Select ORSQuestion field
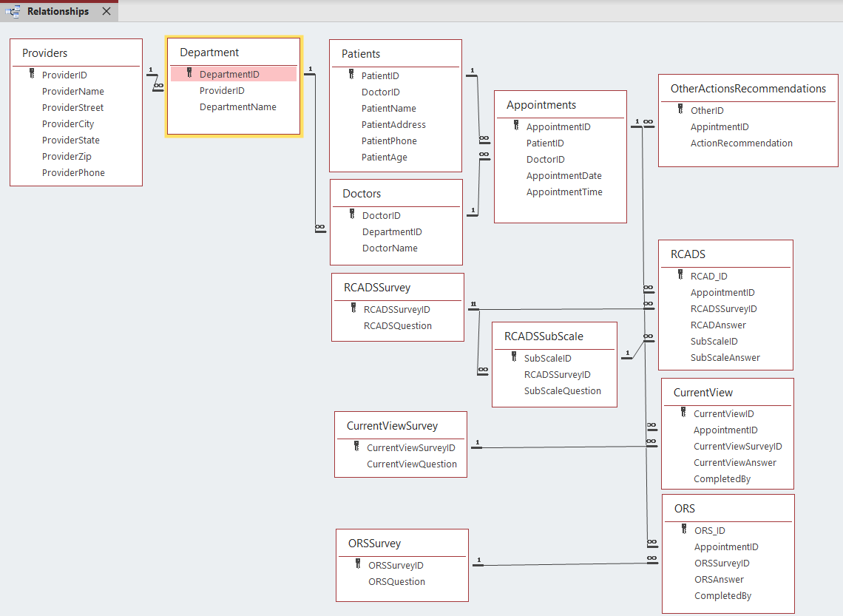 [397, 581]
